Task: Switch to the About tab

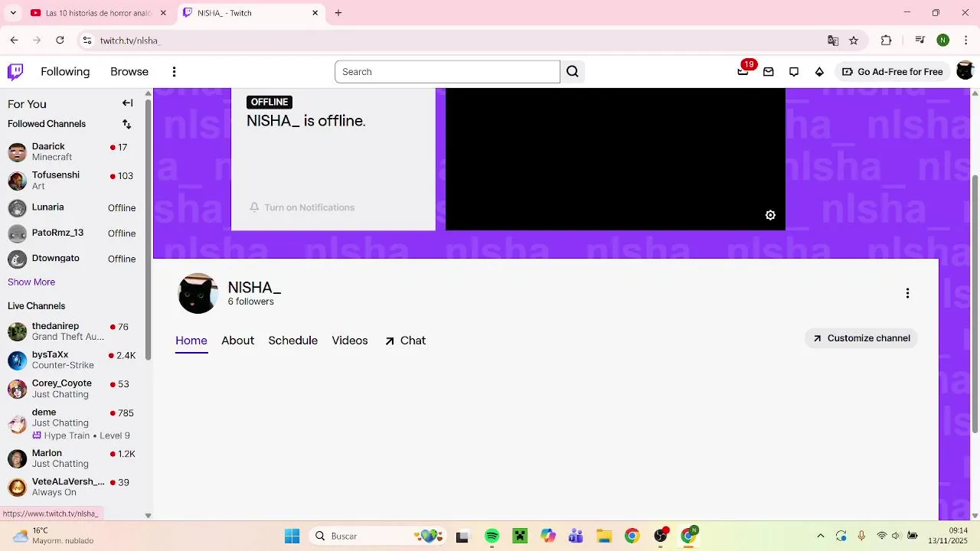Action: (237, 341)
